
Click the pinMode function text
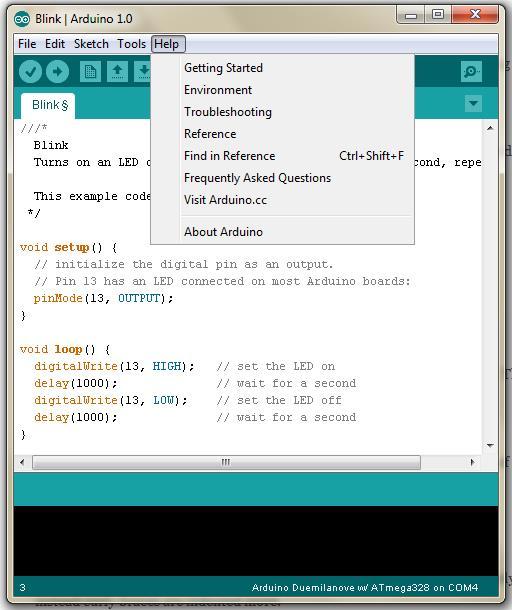(x=58, y=298)
